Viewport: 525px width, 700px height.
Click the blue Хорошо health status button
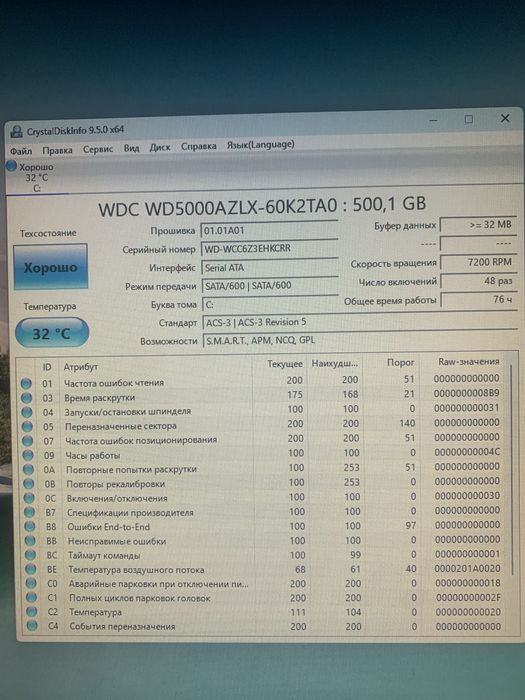pyautogui.click(x=50, y=267)
